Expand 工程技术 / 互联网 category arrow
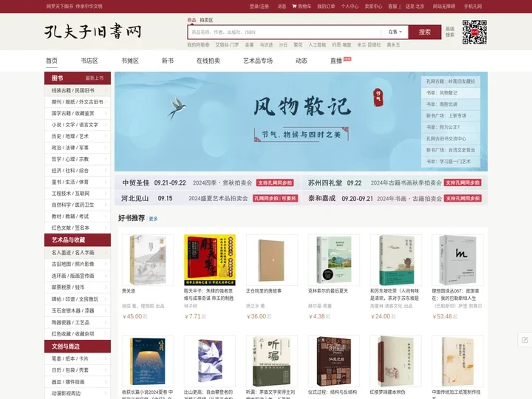 pos(106,194)
